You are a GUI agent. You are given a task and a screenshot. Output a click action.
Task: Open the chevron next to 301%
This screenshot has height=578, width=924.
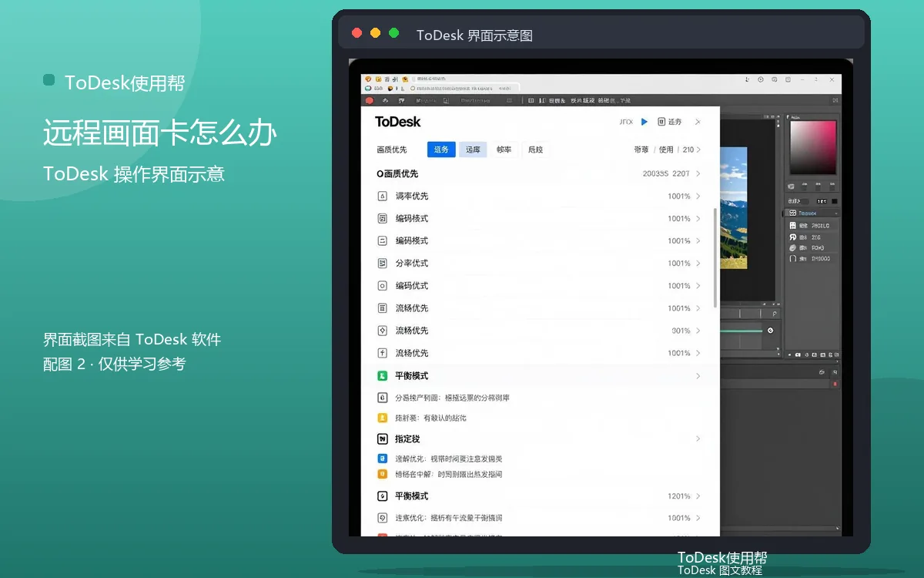tap(698, 331)
